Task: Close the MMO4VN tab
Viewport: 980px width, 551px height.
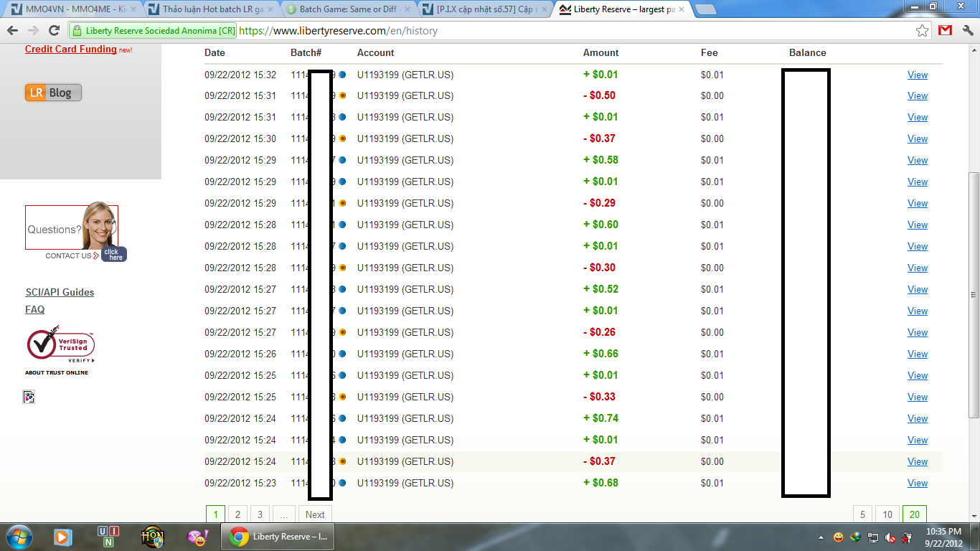Action: (x=133, y=9)
